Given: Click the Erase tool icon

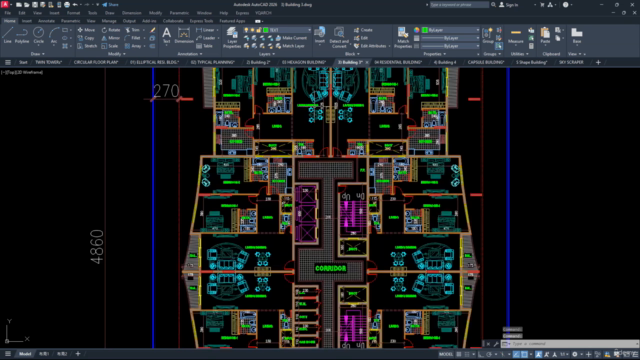Looking at the screenshot, I should click(153, 30).
